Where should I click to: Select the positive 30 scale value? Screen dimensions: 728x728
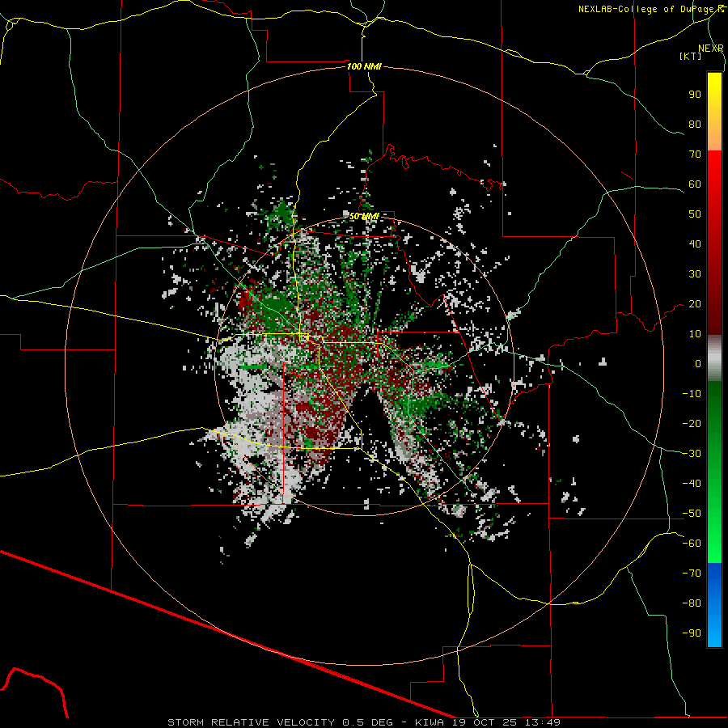695,274
